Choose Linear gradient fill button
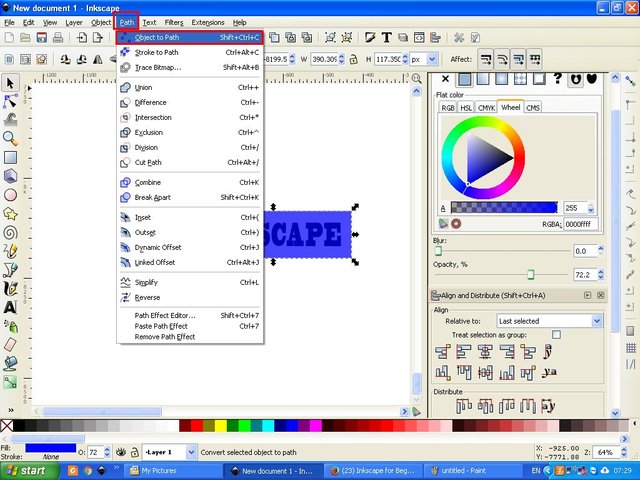Viewport: 640px width, 480px height. click(483, 79)
